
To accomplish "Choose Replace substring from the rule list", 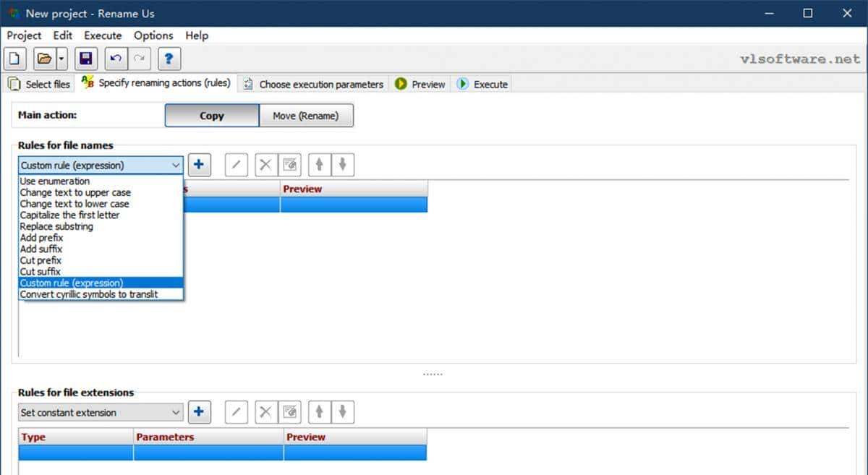I will pyautogui.click(x=56, y=226).
